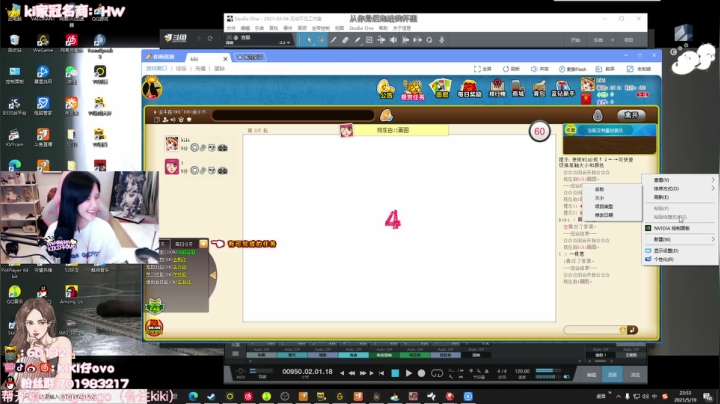Open the 蓝钻新手 gift icon
Image resolution: width=720 pixels, height=404 pixels.
(x=562, y=88)
